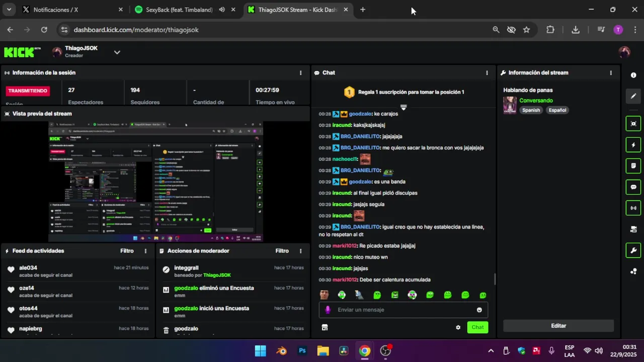Click the share nodes icon at sidebar bottom
The image size is (644, 362).
click(x=633, y=271)
